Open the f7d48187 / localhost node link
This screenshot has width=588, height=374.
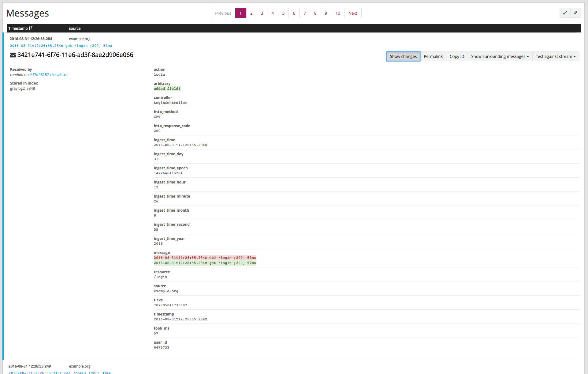[50, 75]
